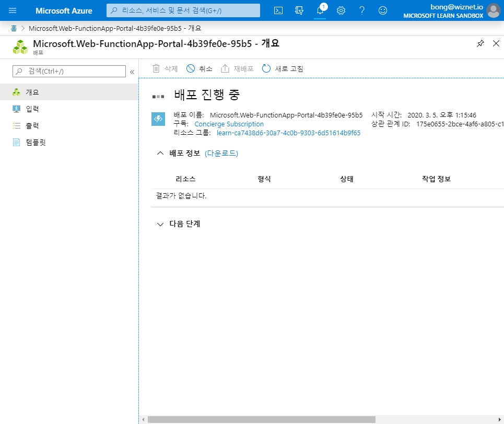Click the horizontal scrollbar thumb
The height and width of the screenshot is (424, 504).
[x=261, y=419]
